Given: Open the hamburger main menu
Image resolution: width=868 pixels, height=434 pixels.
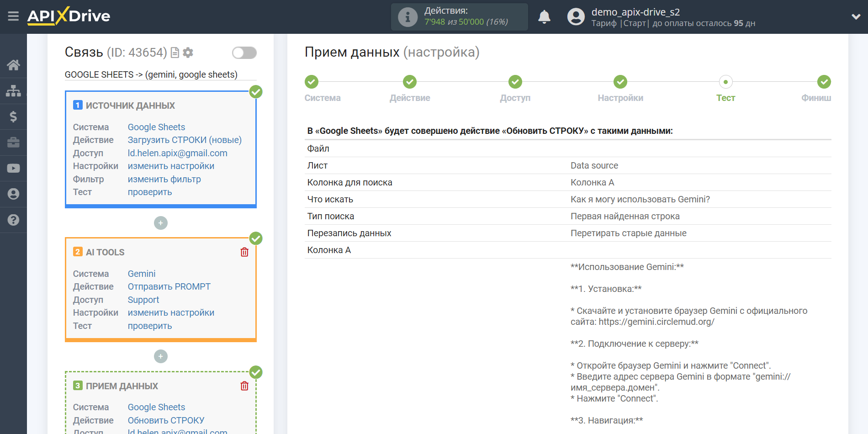Looking at the screenshot, I should coord(13,16).
